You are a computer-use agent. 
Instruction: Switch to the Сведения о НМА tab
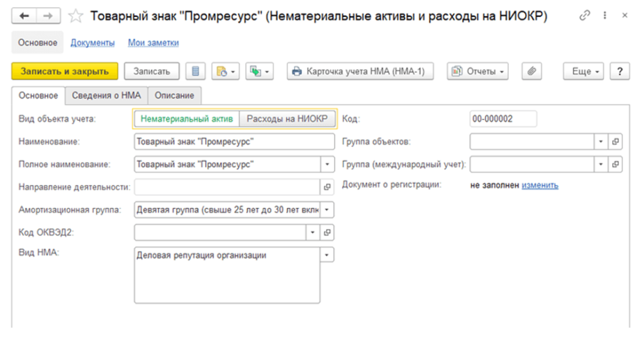click(106, 96)
